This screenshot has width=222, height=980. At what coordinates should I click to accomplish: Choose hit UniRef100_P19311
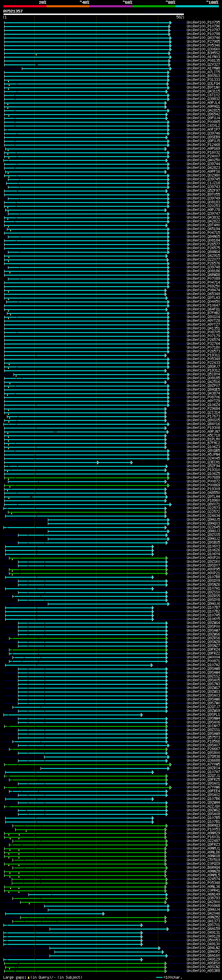tap(203, 355)
